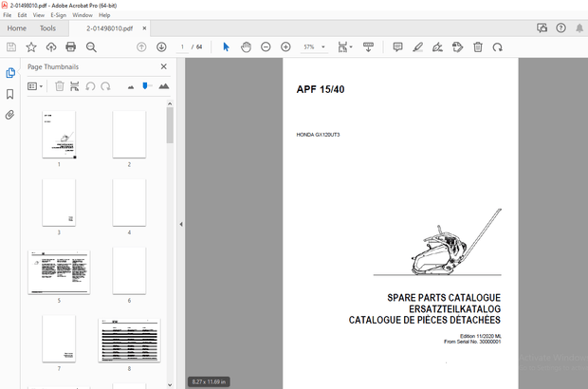The height and width of the screenshot is (389, 588).
Task: Close the Page Thumbnails panel
Action: [x=163, y=67]
